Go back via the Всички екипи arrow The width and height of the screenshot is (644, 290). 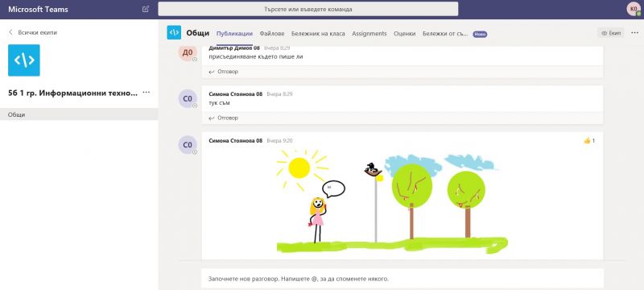point(10,32)
